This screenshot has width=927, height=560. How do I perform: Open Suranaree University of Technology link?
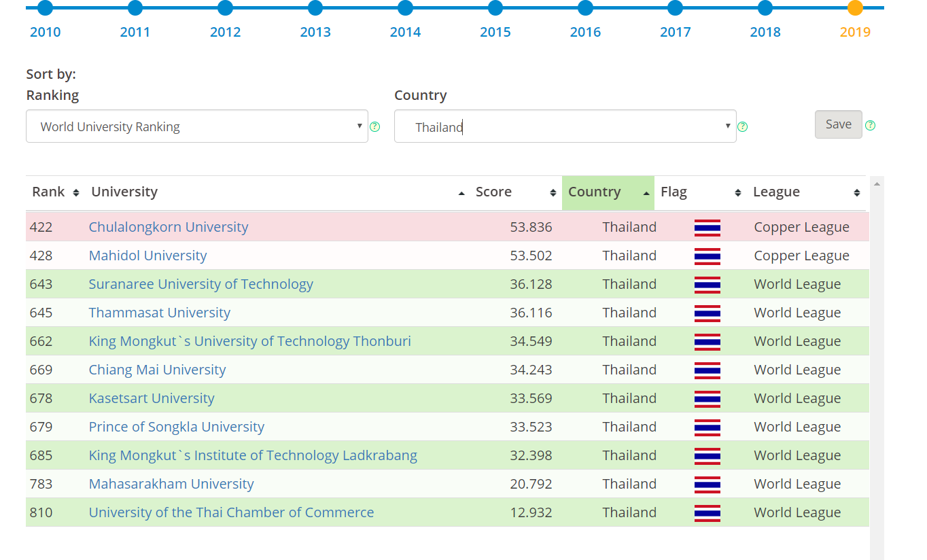(201, 284)
